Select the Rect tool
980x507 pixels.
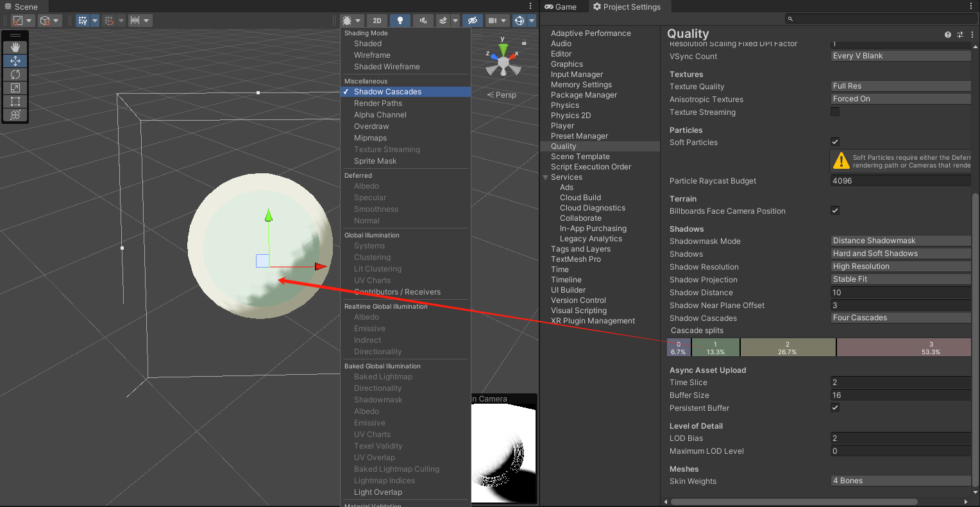point(15,101)
